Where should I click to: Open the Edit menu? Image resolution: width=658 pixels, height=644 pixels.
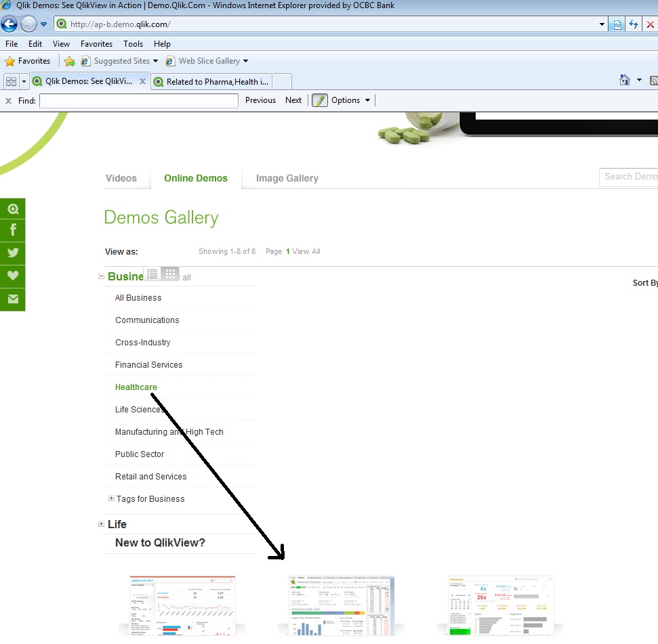click(35, 43)
